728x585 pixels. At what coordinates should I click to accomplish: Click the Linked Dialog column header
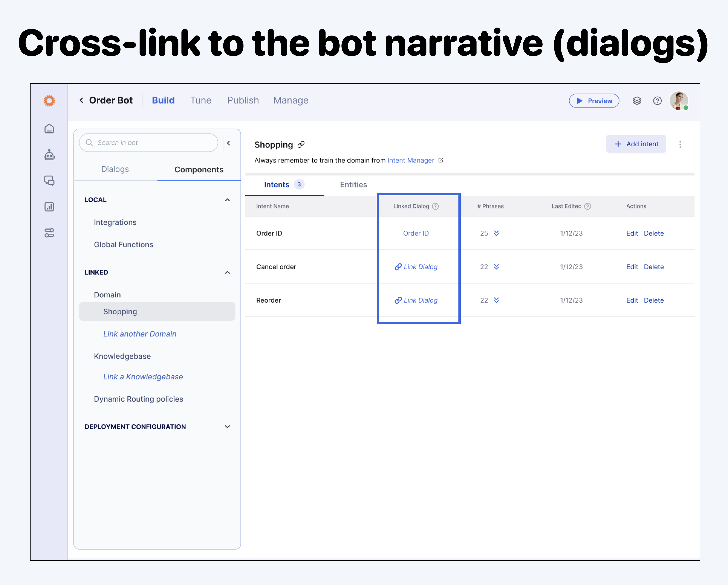click(x=411, y=206)
